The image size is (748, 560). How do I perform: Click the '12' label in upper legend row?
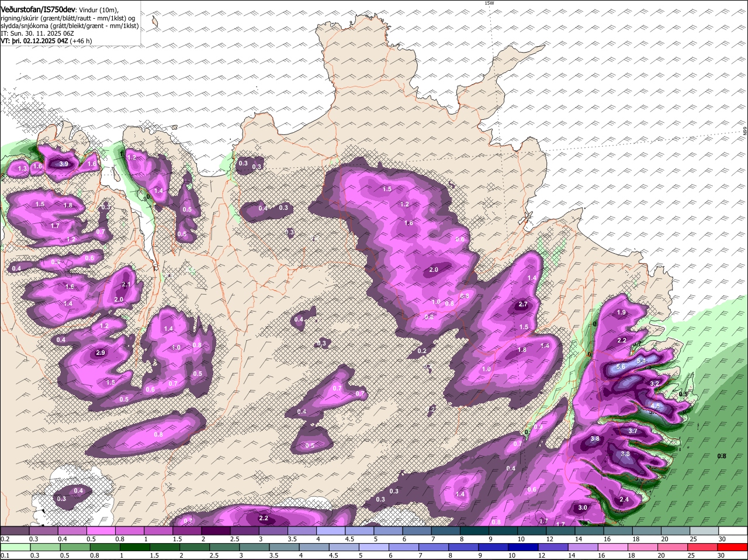tap(549, 539)
